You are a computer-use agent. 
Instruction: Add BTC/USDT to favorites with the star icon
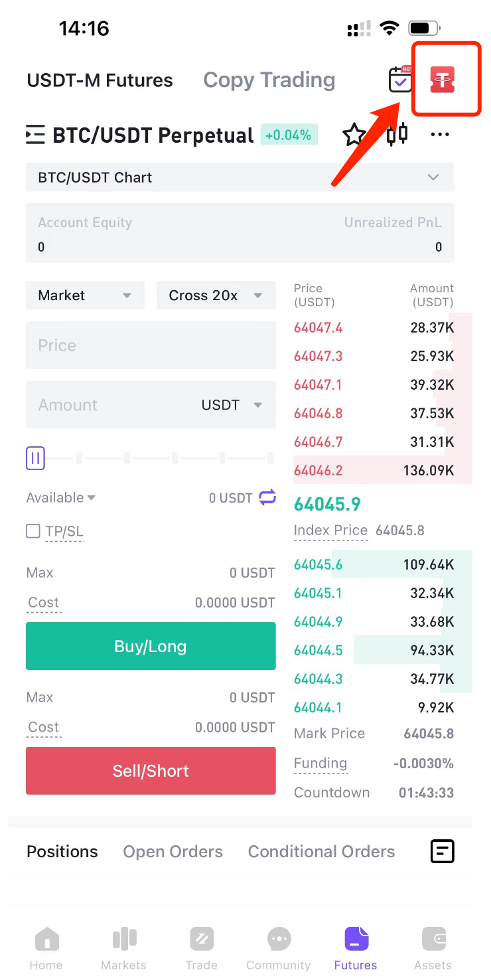354,135
